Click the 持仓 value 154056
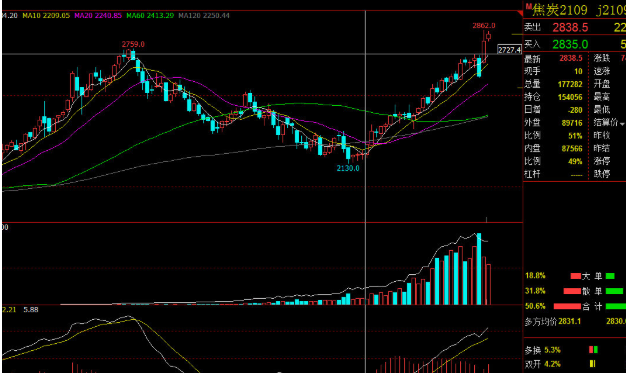This screenshot has width=626, height=373. coord(570,97)
